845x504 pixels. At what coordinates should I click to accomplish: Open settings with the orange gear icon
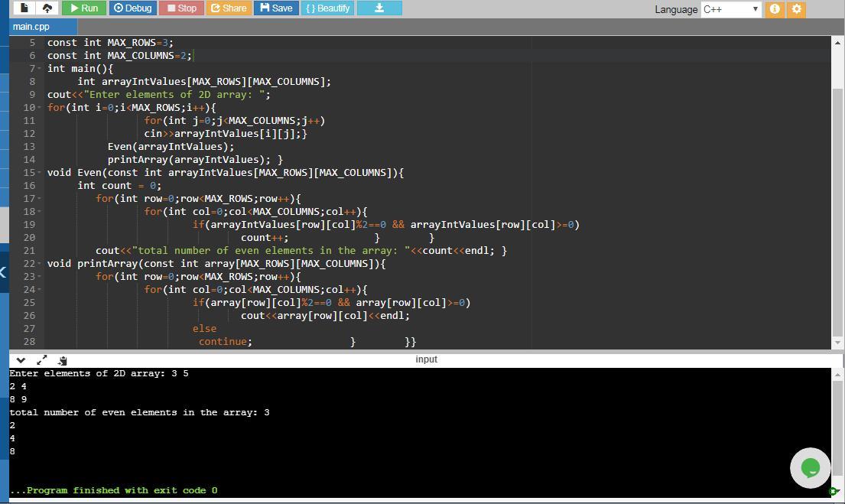click(x=797, y=9)
